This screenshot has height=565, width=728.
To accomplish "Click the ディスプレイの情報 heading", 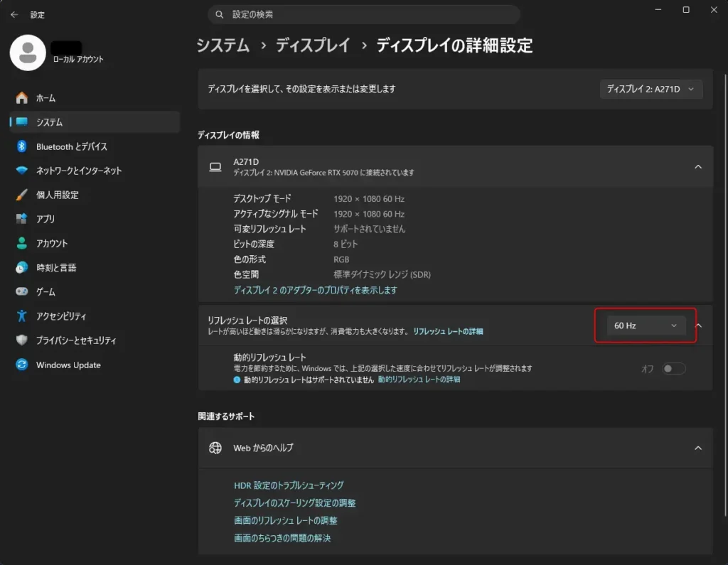I will 228,135.
